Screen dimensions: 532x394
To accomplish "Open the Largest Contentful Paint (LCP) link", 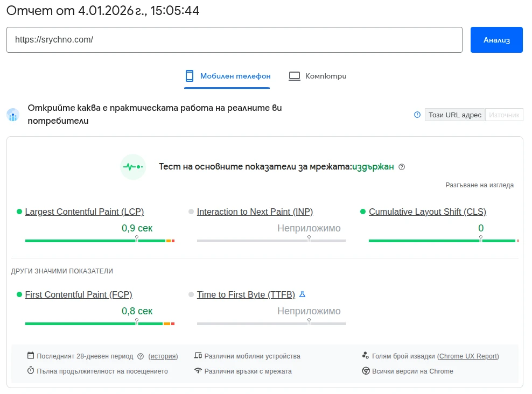I will (85, 212).
